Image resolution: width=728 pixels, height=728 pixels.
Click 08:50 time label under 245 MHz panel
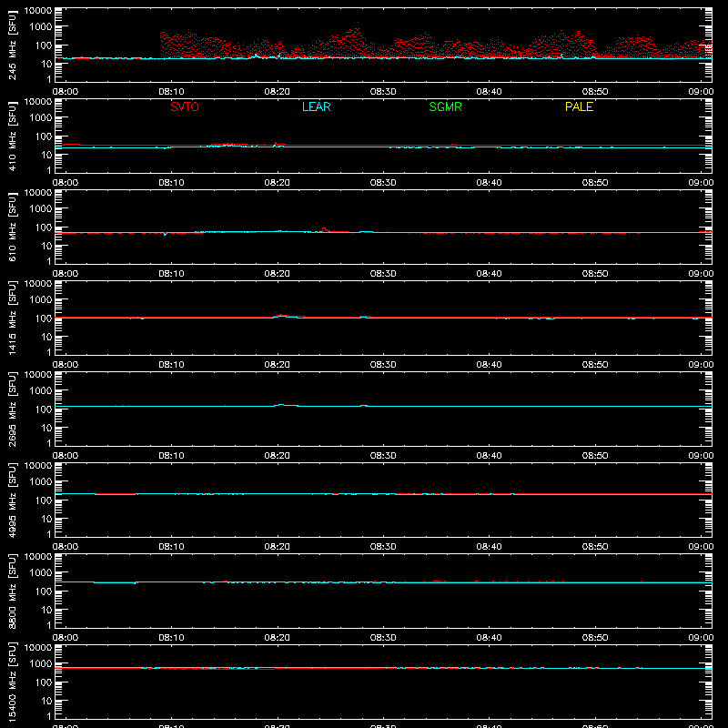point(595,92)
